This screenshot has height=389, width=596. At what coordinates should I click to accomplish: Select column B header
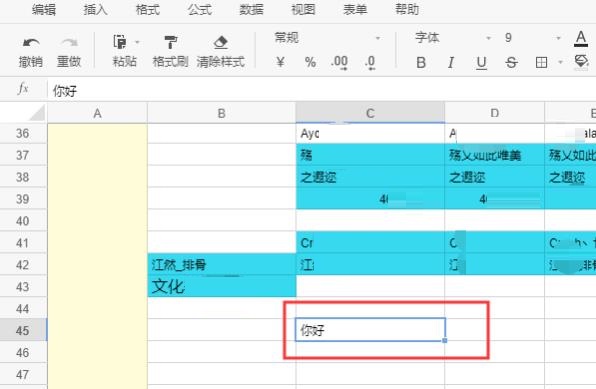[222, 113]
